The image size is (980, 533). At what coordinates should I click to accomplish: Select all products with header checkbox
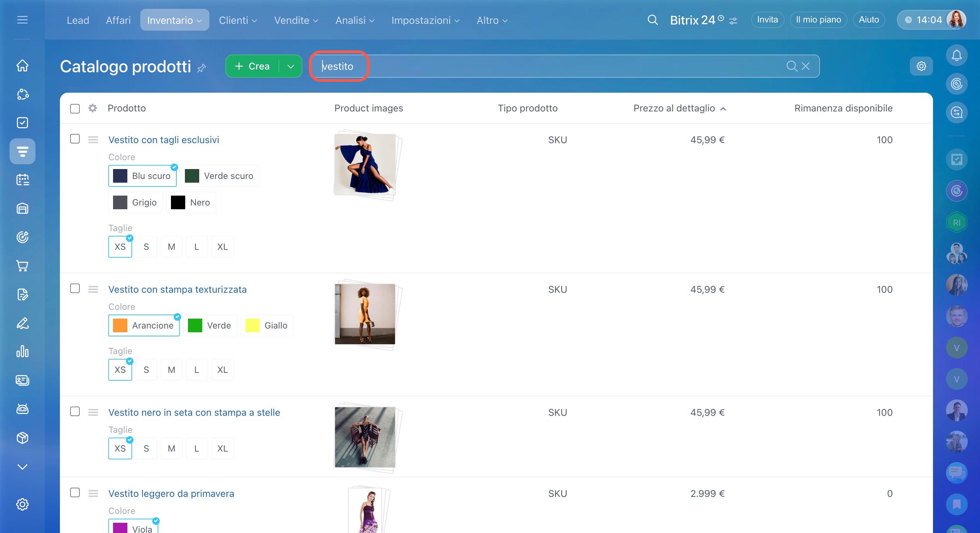[x=75, y=108]
